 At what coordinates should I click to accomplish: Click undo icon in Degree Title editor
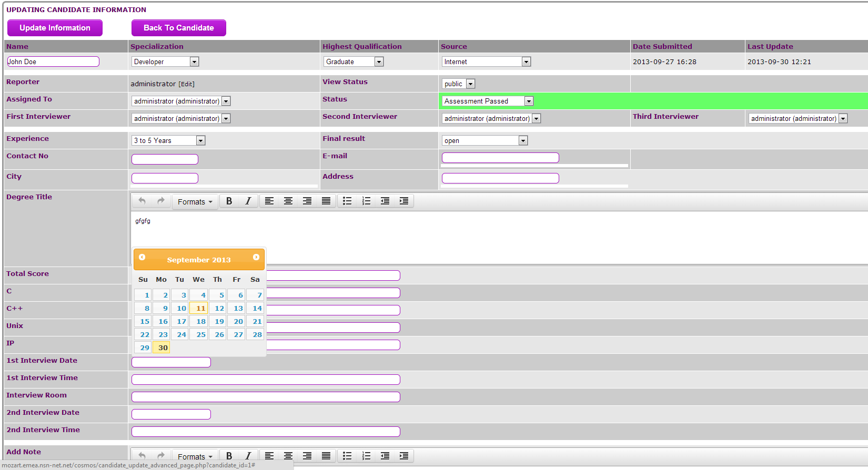[142, 201]
